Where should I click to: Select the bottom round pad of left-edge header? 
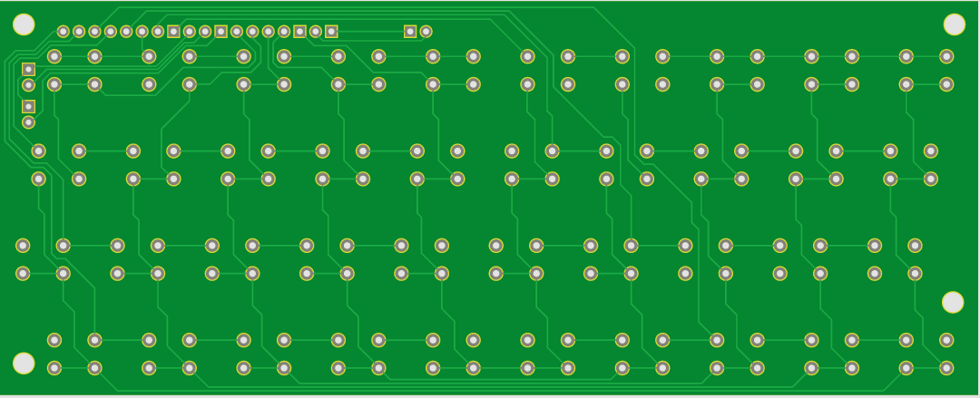pyautogui.click(x=28, y=121)
